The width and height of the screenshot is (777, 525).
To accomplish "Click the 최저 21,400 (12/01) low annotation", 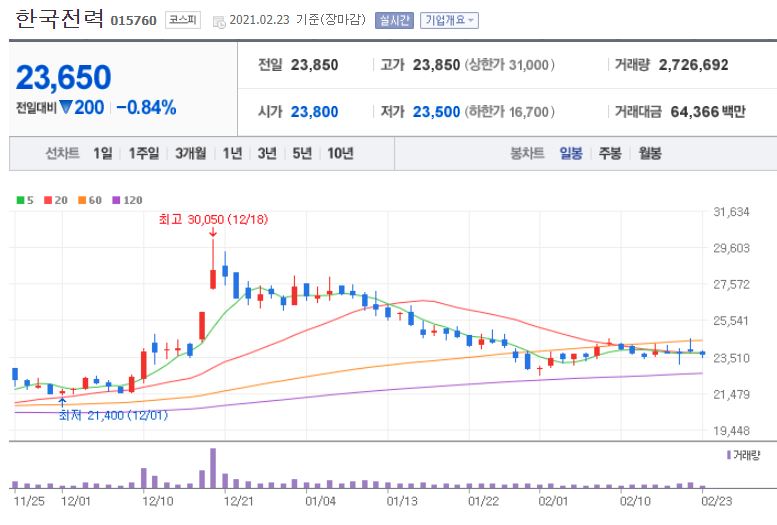I will (113, 415).
